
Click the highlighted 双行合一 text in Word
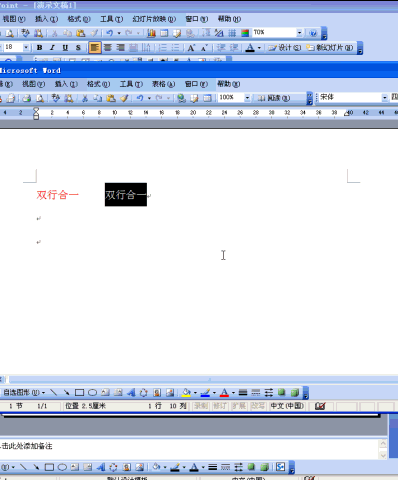coord(126,195)
